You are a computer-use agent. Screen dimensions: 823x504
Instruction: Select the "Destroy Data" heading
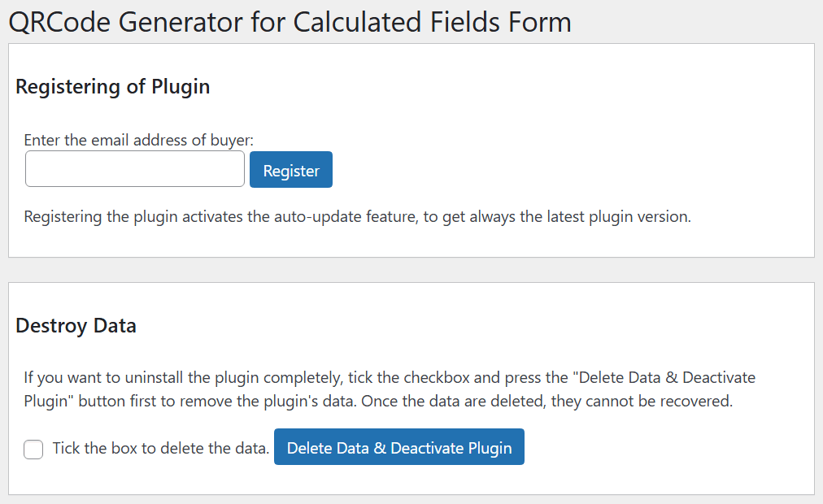76,326
